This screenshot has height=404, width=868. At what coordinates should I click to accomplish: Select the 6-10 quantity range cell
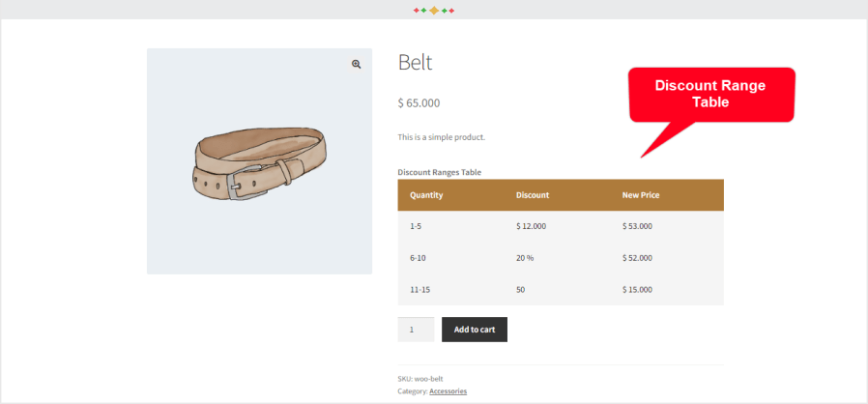click(418, 258)
